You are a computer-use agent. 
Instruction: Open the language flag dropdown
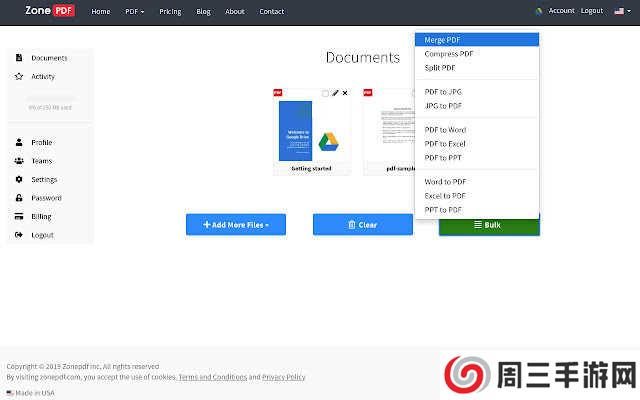622,11
